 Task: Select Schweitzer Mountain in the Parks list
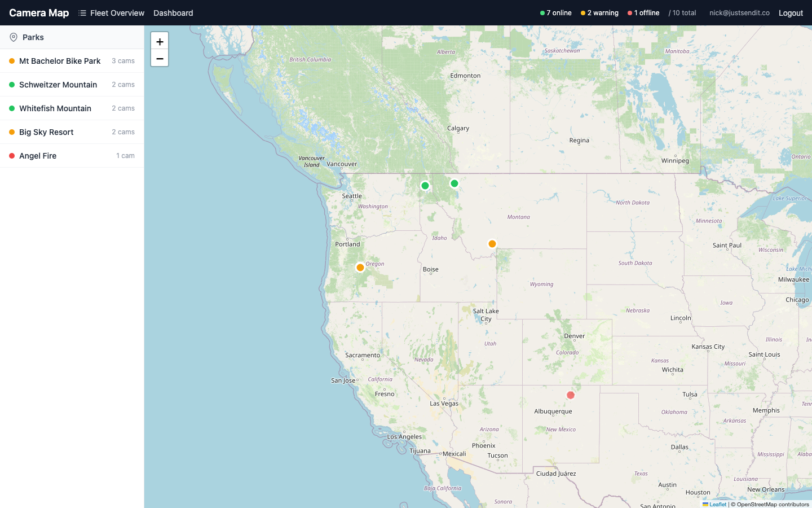(x=58, y=85)
